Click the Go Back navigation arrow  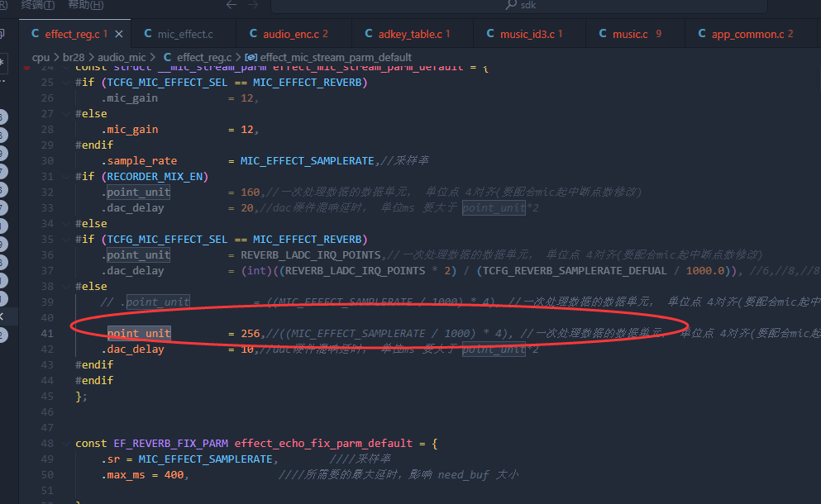point(232,5)
